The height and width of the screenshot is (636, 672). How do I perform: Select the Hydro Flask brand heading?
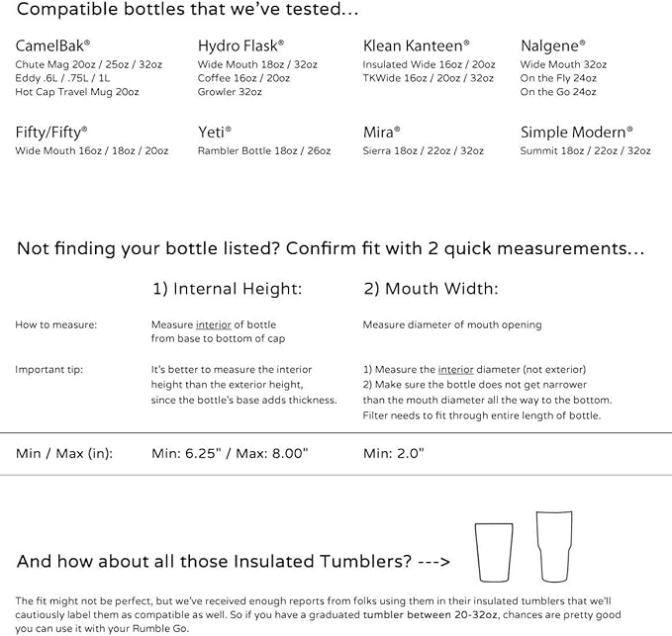[240, 45]
